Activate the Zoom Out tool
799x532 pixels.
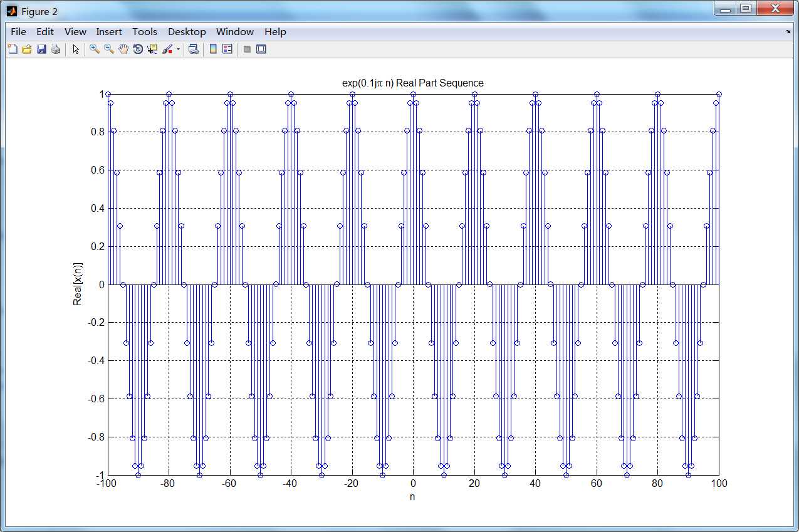point(109,49)
